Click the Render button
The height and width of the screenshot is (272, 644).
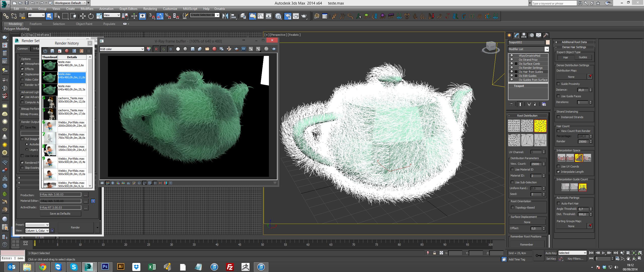point(75,227)
